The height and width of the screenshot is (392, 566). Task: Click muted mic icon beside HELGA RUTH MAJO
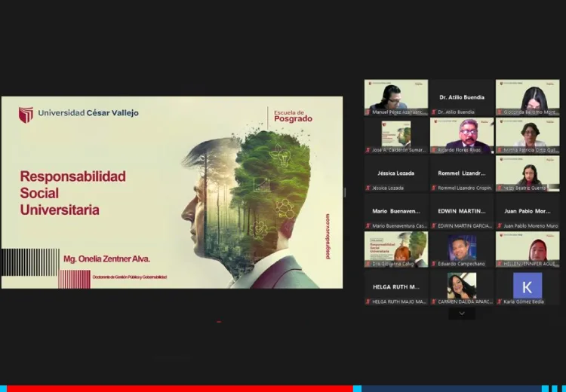click(368, 302)
